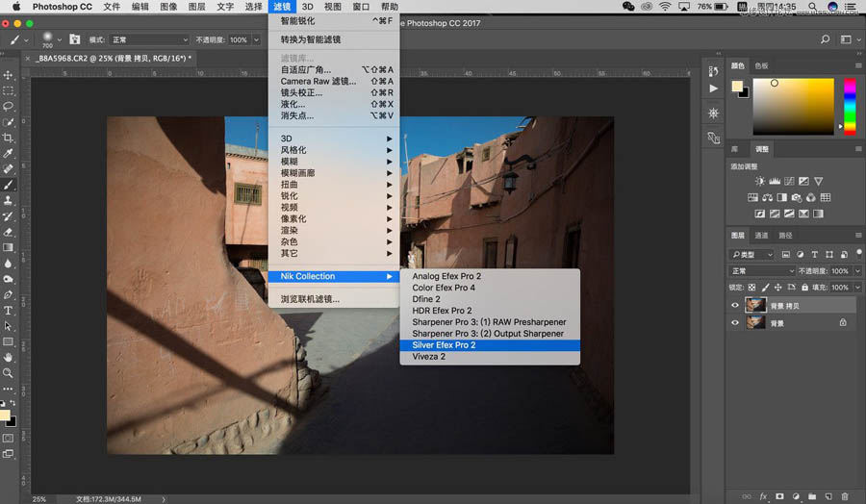Select the Zoom tool

click(x=8, y=373)
